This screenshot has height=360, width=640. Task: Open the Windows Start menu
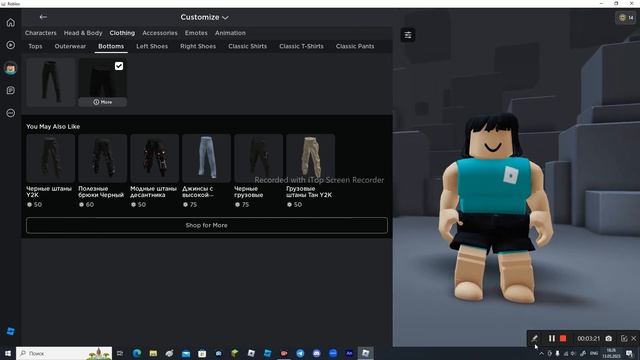tap(8, 353)
